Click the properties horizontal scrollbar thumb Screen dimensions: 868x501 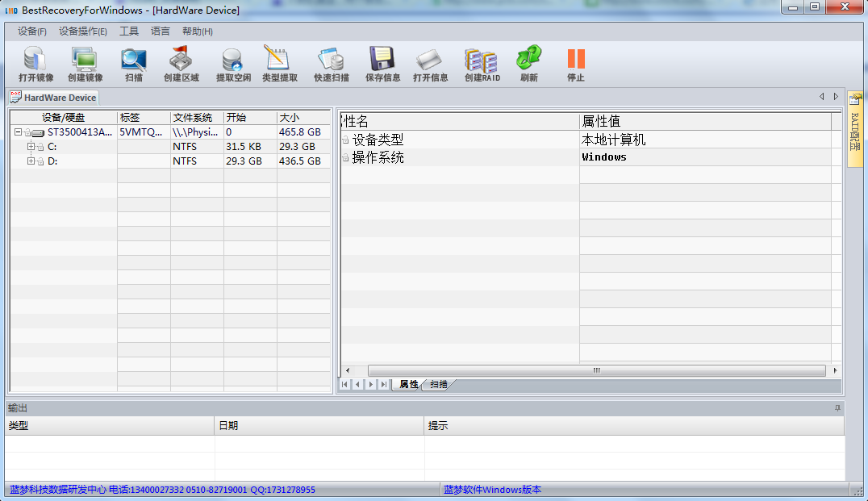click(x=596, y=370)
